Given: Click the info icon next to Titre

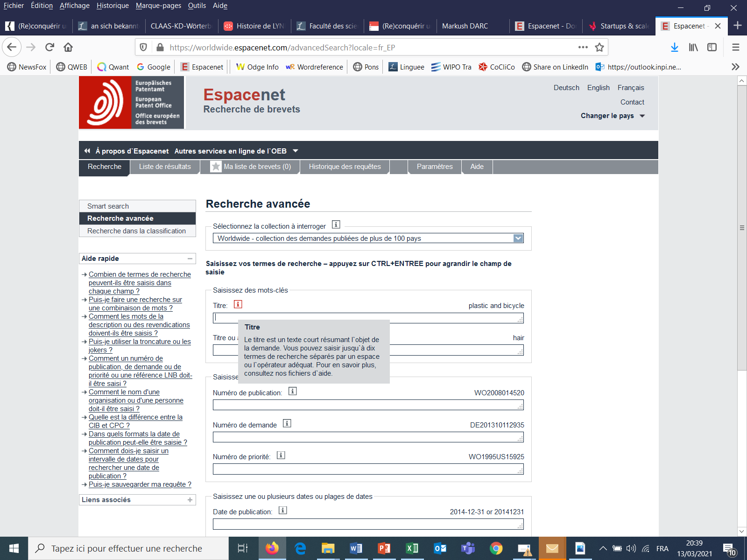Looking at the screenshot, I should point(238,304).
